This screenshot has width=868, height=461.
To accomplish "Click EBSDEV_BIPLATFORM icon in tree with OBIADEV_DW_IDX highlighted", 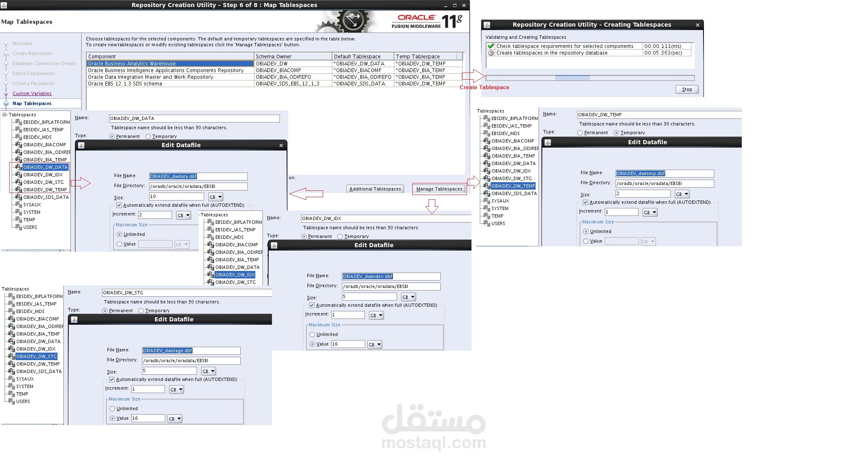I will point(210,222).
